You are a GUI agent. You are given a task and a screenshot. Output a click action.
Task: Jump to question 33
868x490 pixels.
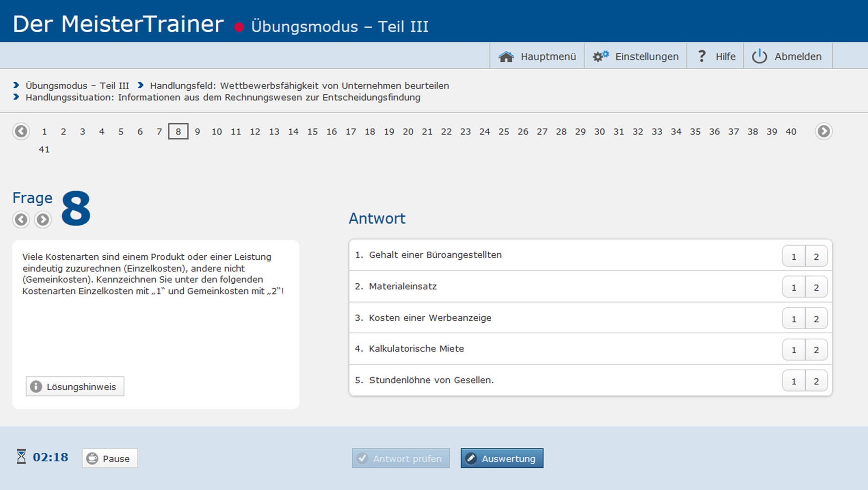coord(657,131)
